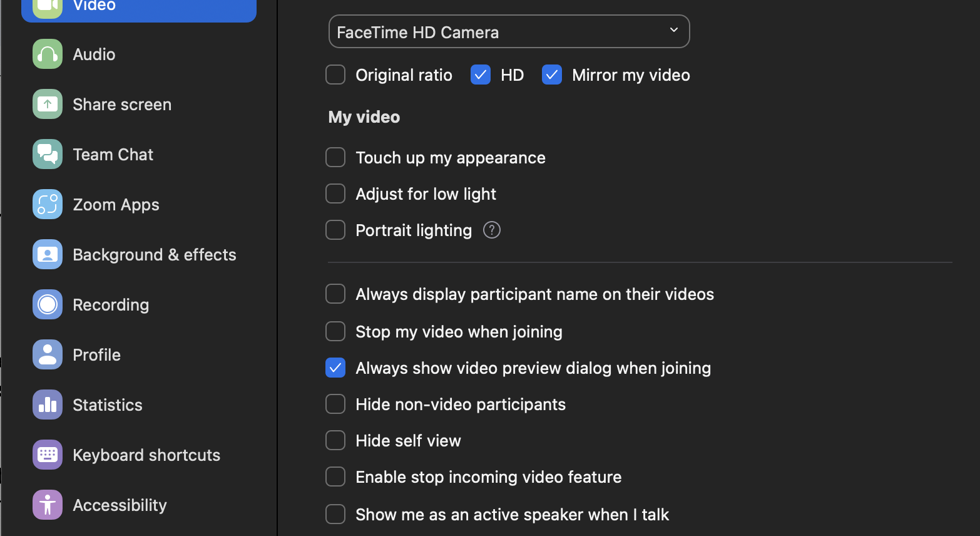980x536 pixels.
Task: Select the Audio settings icon
Action: [47, 54]
